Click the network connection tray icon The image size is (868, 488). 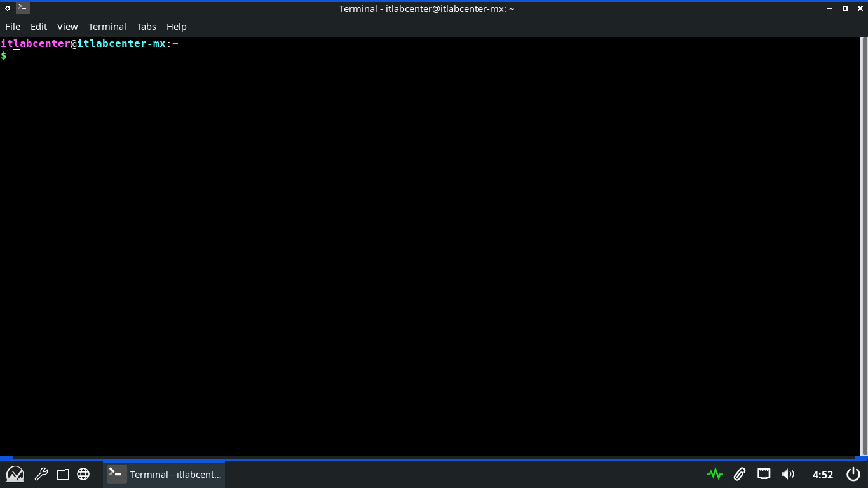click(764, 474)
